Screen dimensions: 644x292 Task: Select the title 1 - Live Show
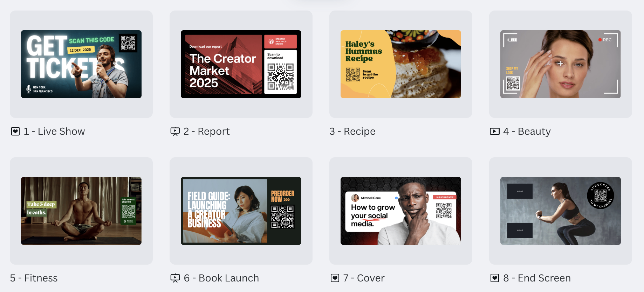click(x=54, y=132)
